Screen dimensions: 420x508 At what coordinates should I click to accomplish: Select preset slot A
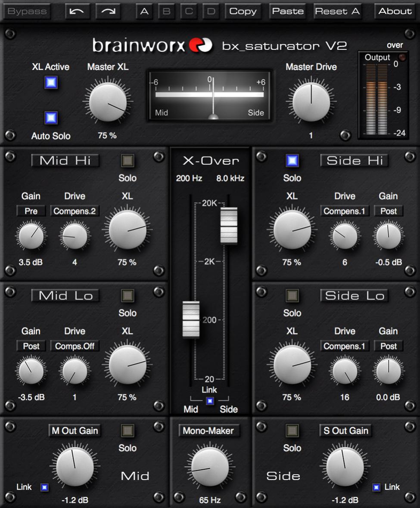[145, 11]
